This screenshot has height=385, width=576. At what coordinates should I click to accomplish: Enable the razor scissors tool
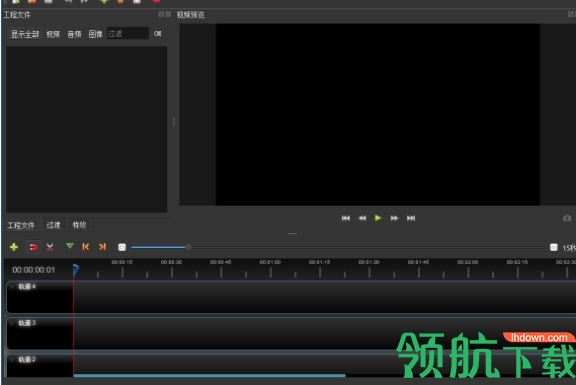pos(50,247)
